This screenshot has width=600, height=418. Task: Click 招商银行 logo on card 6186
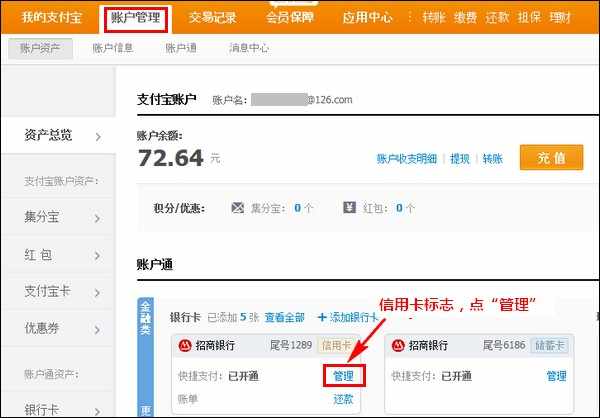(398, 346)
